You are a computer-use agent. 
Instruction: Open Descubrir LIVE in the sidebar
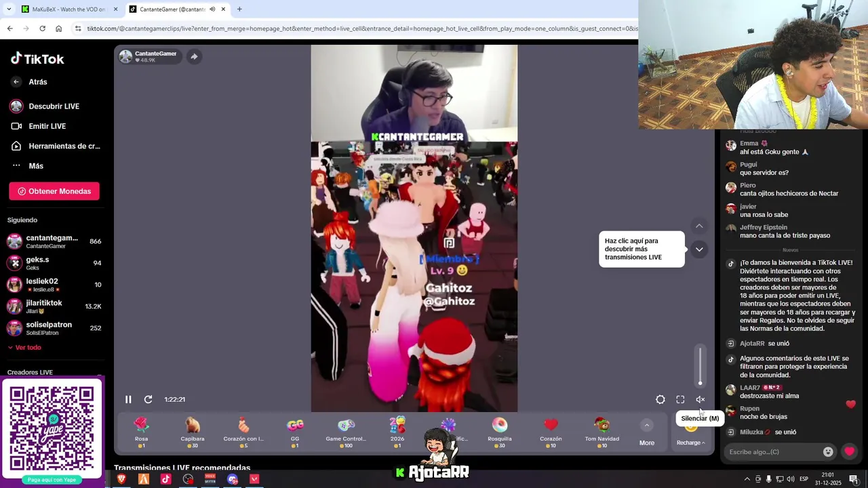(45, 106)
